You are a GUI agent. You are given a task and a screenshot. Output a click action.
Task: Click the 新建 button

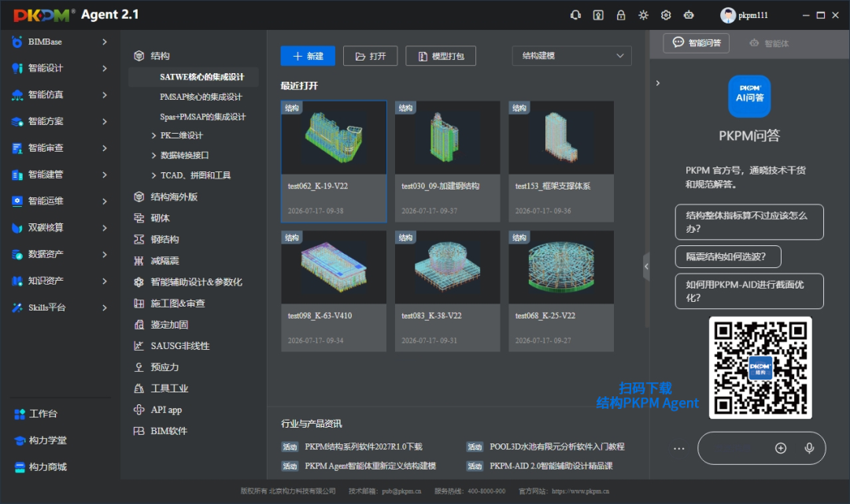tap(308, 56)
